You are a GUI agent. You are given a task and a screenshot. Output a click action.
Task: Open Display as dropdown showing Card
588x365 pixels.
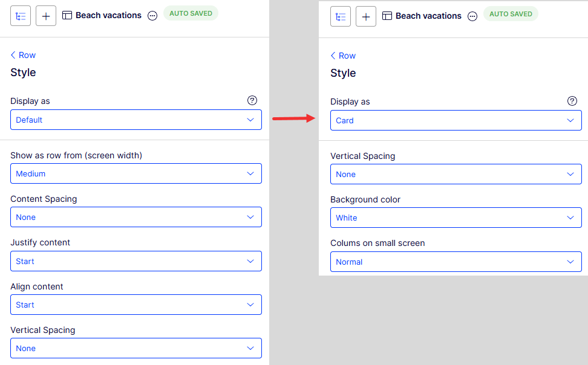(456, 120)
